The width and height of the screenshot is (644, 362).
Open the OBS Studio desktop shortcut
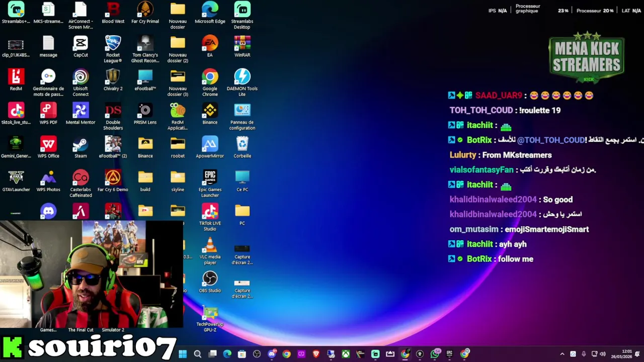tap(210, 283)
